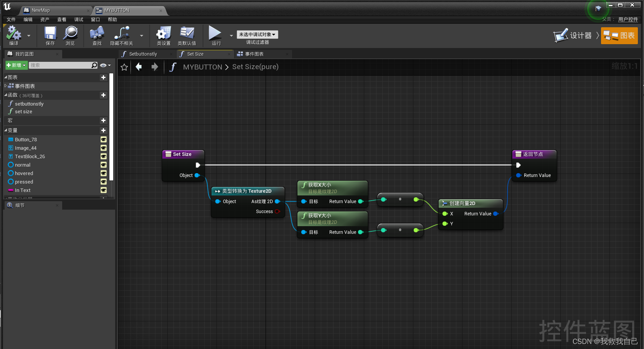The image size is (644, 349).
Task: Switch to the 事件图表 tab
Action: point(254,54)
